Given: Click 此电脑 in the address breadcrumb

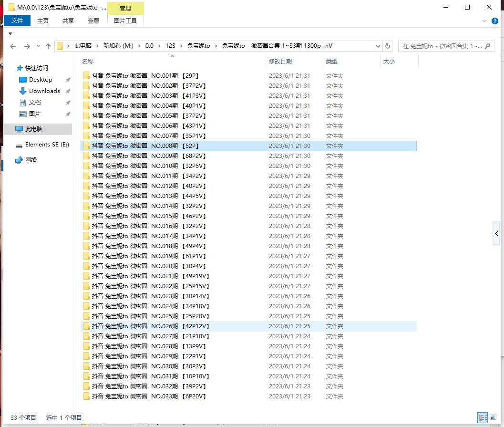Looking at the screenshot, I should pos(82,46).
